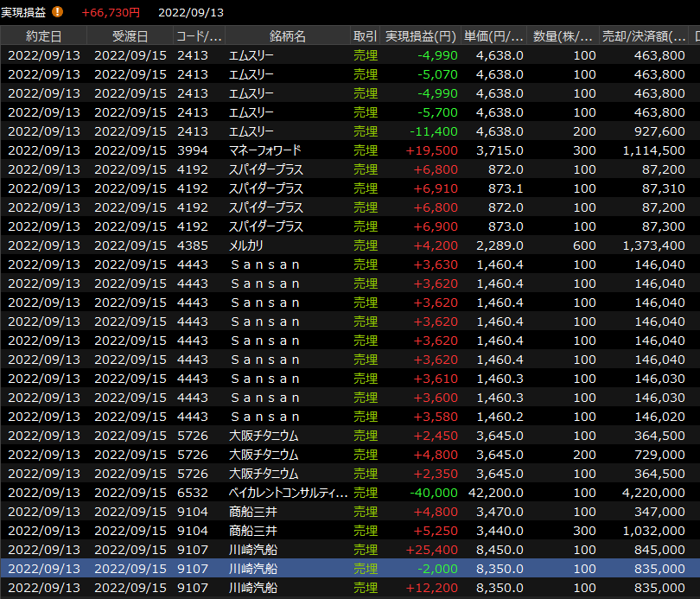This screenshot has width=700, height=599.
Task: Select the ベイカレントコンサルティング row with -40,000 loss
Action: point(288,493)
